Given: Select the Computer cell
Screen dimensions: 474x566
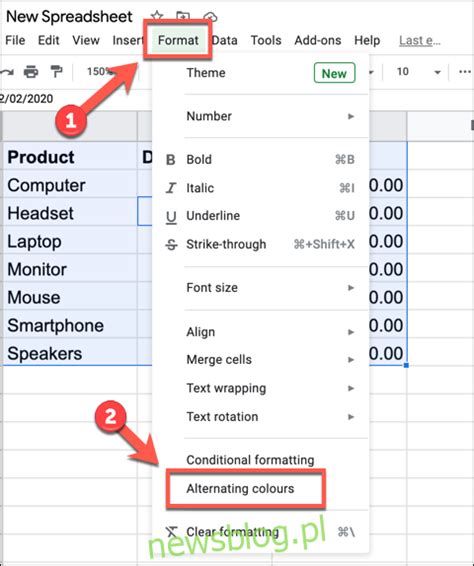Looking at the screenshot, I should point(70,185).
